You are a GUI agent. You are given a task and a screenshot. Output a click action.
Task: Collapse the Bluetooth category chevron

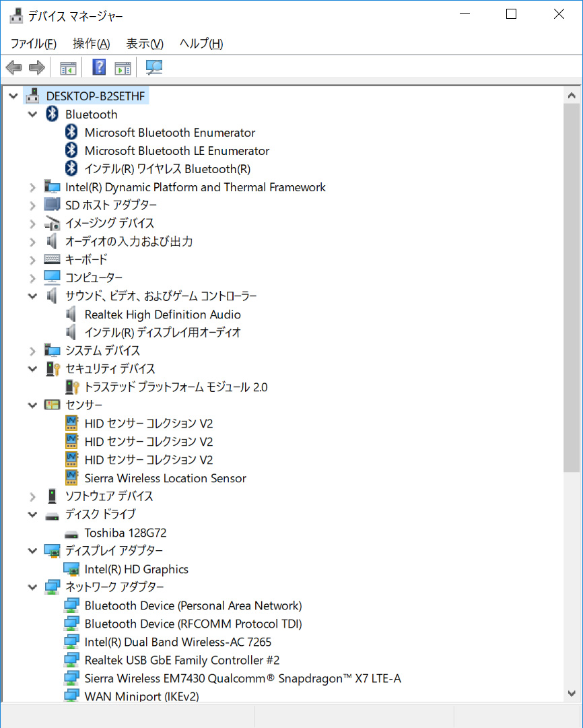[32, 114]
